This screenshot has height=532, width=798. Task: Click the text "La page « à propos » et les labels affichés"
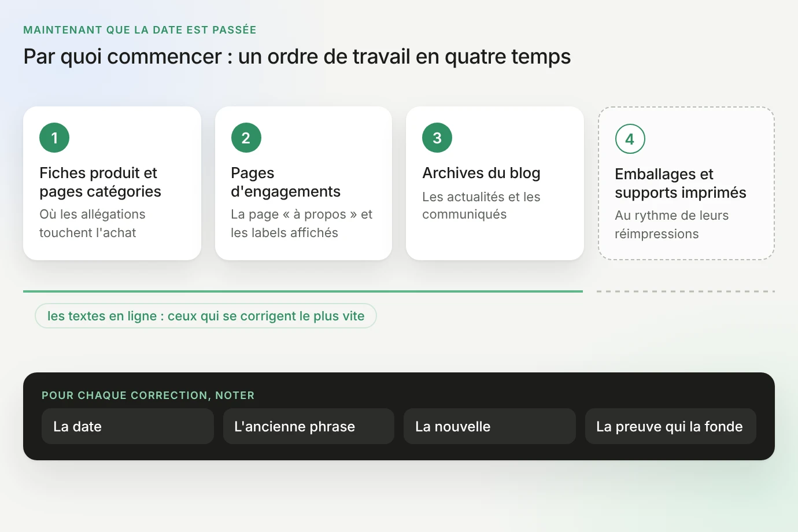(x=302, y=223)
